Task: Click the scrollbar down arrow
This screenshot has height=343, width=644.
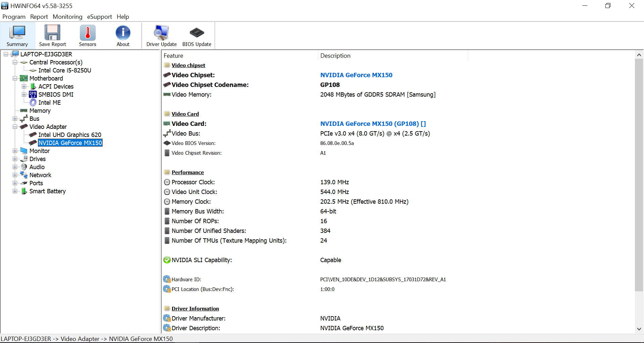Action: [x=639, y=329]
